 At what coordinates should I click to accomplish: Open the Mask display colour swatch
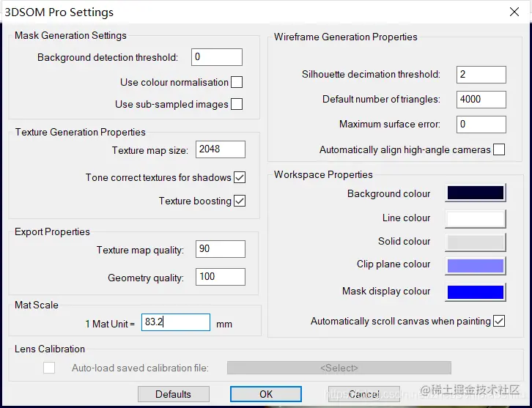click(476, 292)
